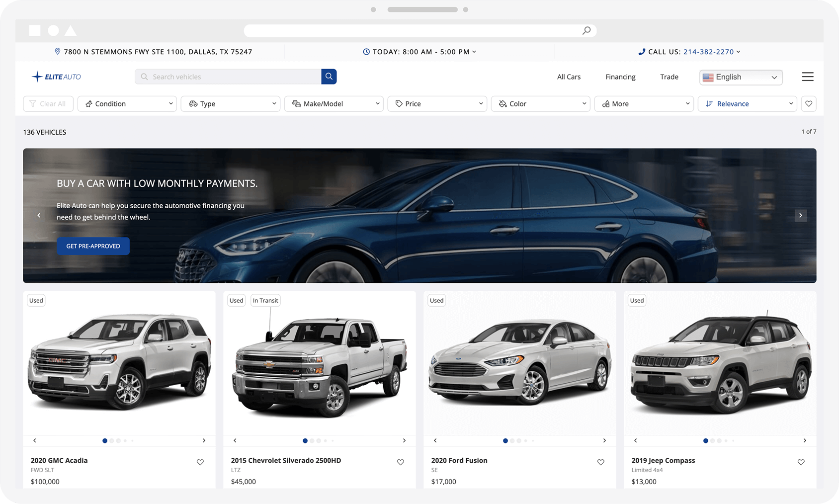Screen dimensions: 839x504
Task: Favorite the 2020 Ford Fusion
Action: (601, 462)
